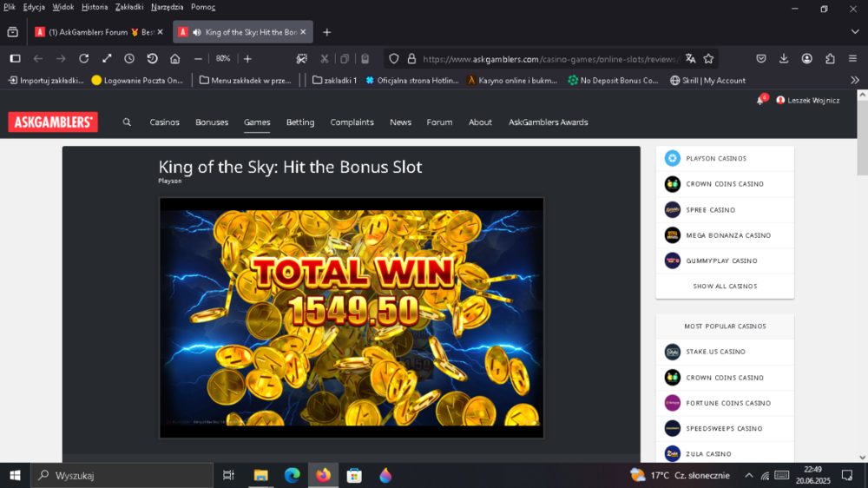Screen dimensions: 868x488
Task: Open the Windows Start menu
Action: tap(15, 475)
